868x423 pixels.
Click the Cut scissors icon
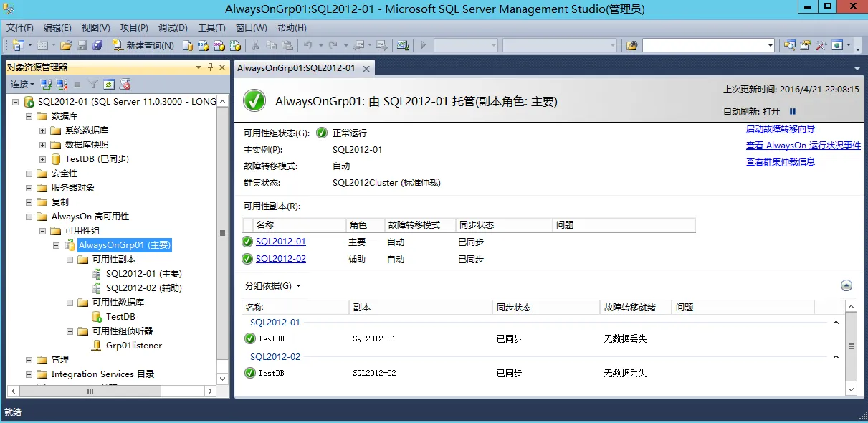click(x=256, y=45)
